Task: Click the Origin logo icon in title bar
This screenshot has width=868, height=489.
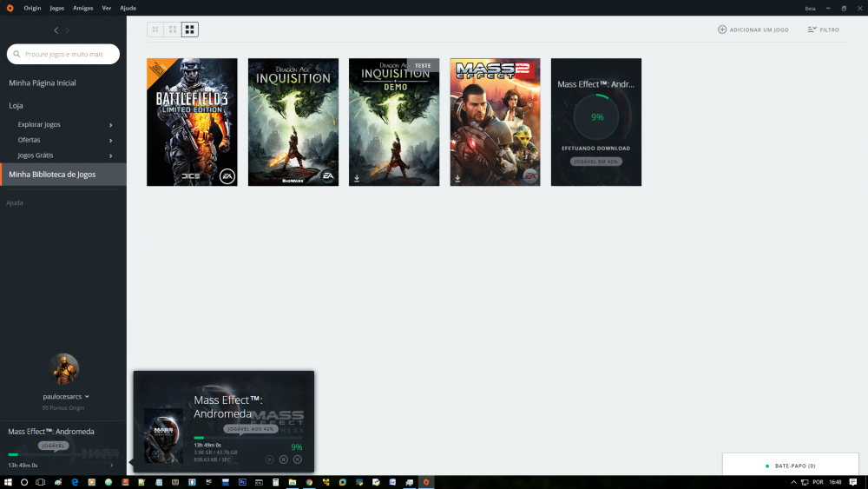Action: coord(10,7)
